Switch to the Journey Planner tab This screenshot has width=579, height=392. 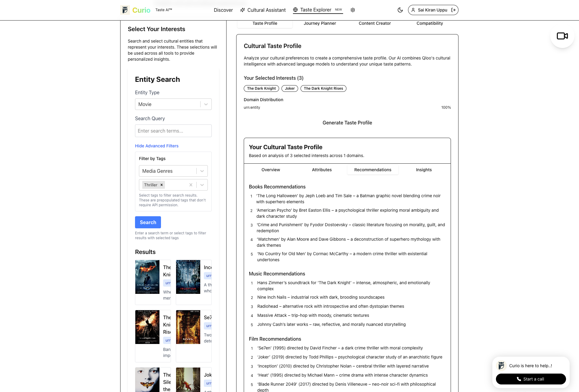click(320, 23)
